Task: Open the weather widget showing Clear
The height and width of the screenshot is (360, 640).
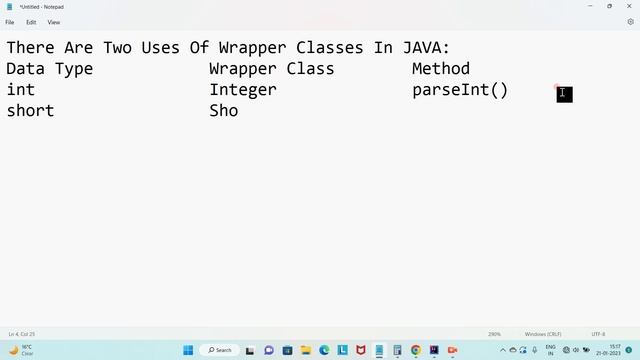Action: point(21,350)
